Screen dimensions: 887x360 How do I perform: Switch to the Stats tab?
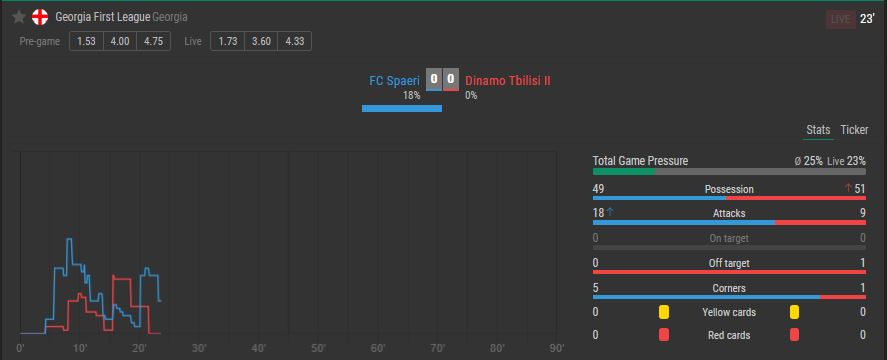tap(818, 130)
